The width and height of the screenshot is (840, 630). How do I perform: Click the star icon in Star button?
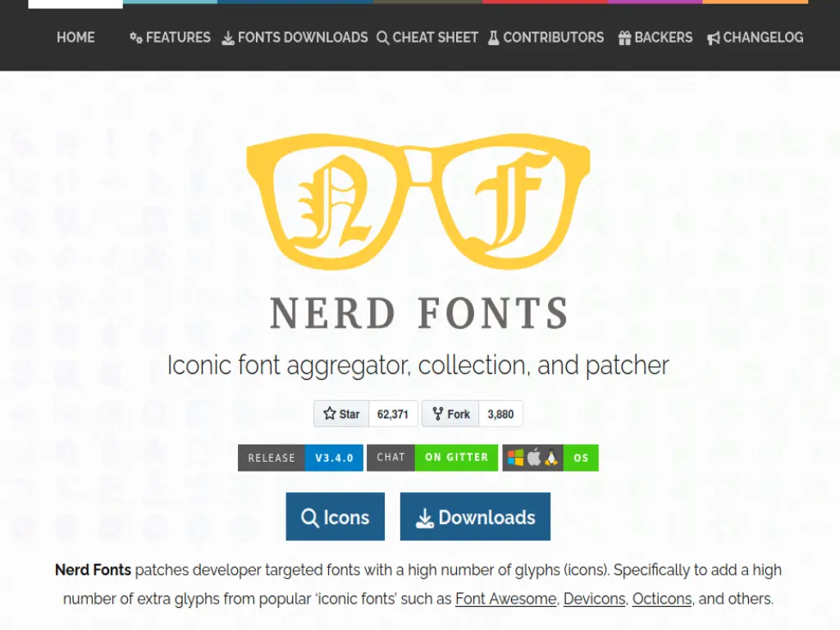click(x=330, y=413)
